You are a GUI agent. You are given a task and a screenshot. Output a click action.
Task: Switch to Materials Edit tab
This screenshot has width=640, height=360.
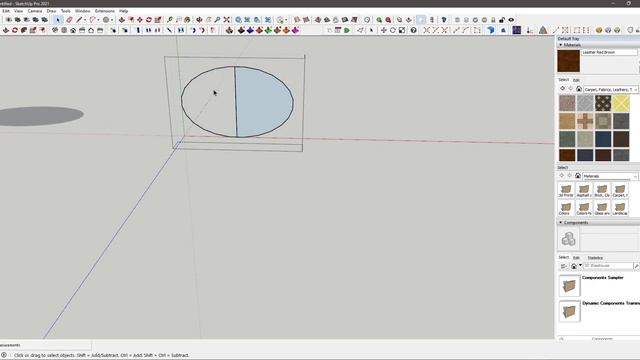pos(576,80)
